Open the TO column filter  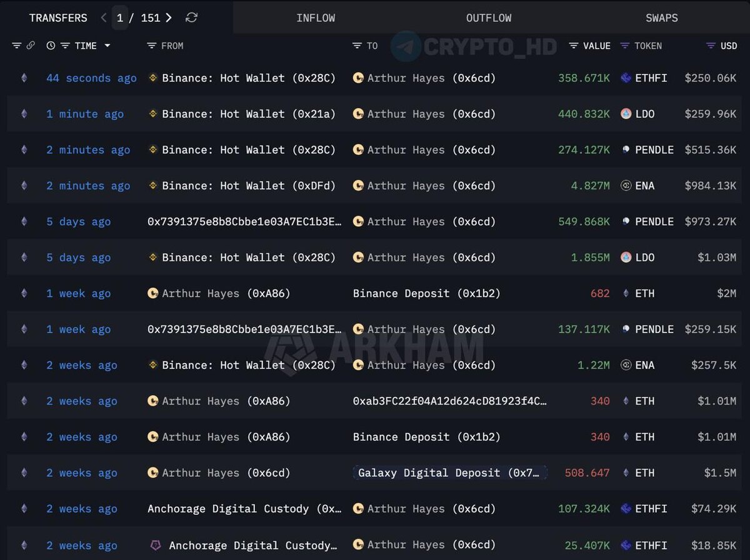coord(357,46)
